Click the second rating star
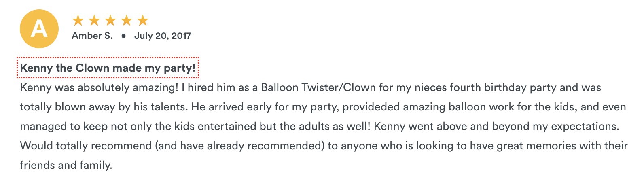The image size is (644, 187). click(94, 20)
